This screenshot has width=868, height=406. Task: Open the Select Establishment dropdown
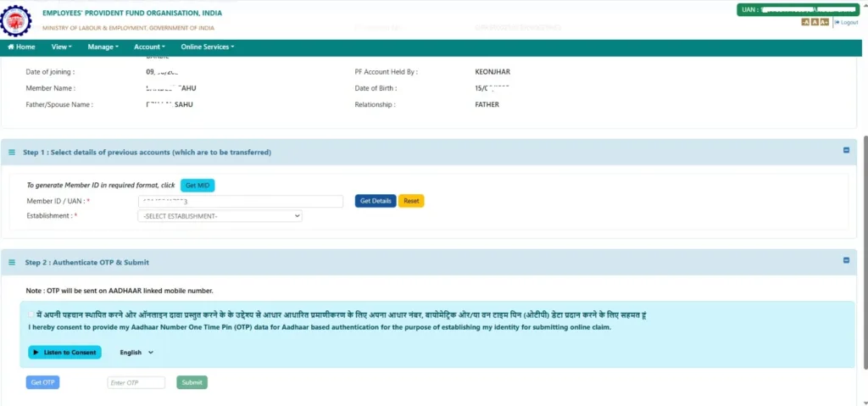pos(220,216)
